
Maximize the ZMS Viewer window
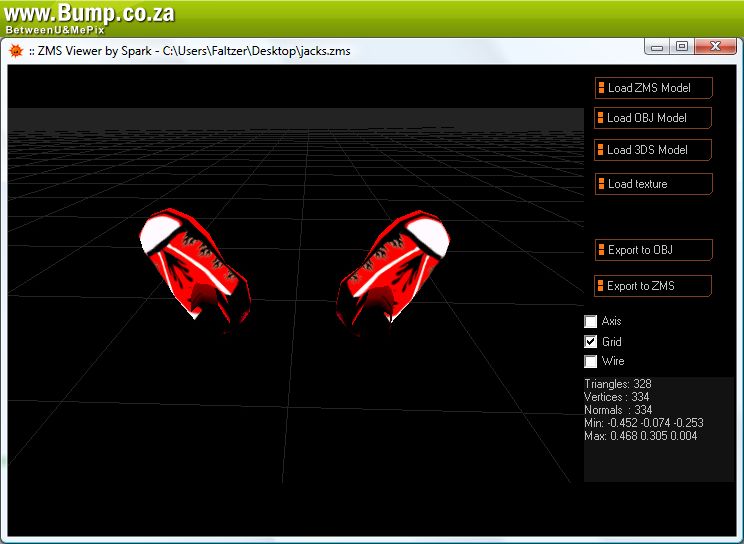click(682, 47)
